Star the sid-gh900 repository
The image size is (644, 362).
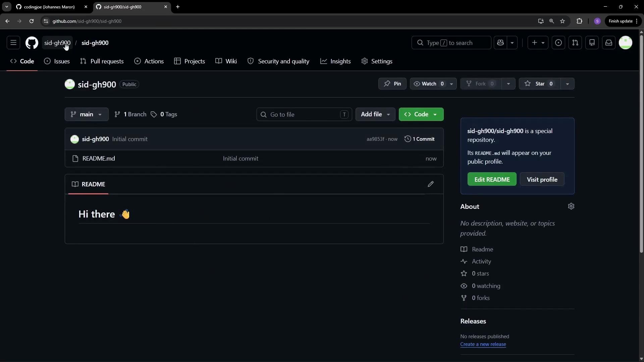tap(539, 84)
